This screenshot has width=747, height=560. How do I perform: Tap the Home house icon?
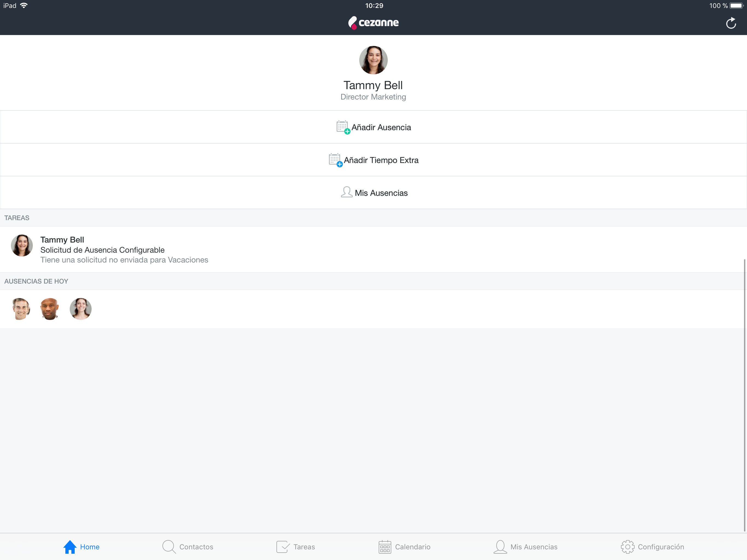pyautogui.click(x=70, y=547)
